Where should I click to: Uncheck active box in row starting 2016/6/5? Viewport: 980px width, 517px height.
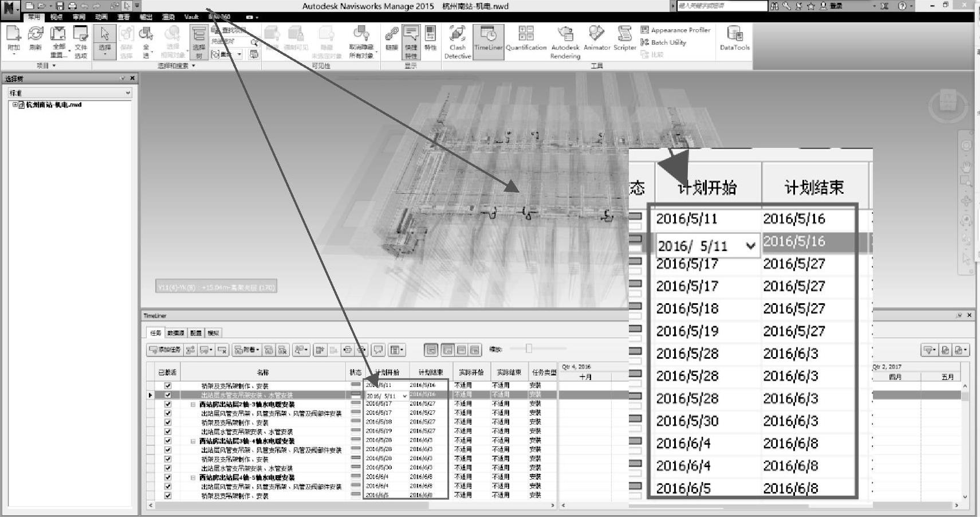(168, 495)
